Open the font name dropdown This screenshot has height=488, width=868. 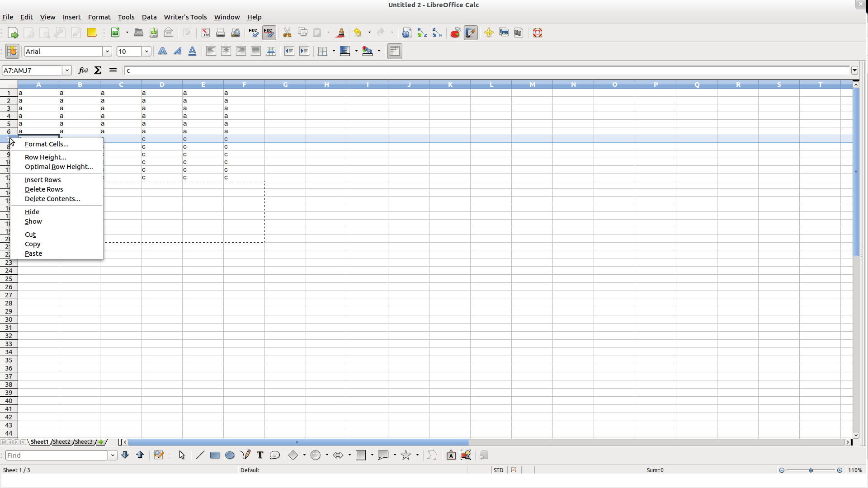107,51
